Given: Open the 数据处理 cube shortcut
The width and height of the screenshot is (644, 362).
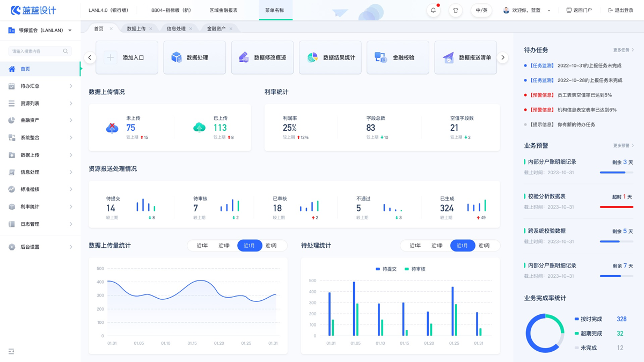Looking at the screenshot, I should click(x=194, y=57).
